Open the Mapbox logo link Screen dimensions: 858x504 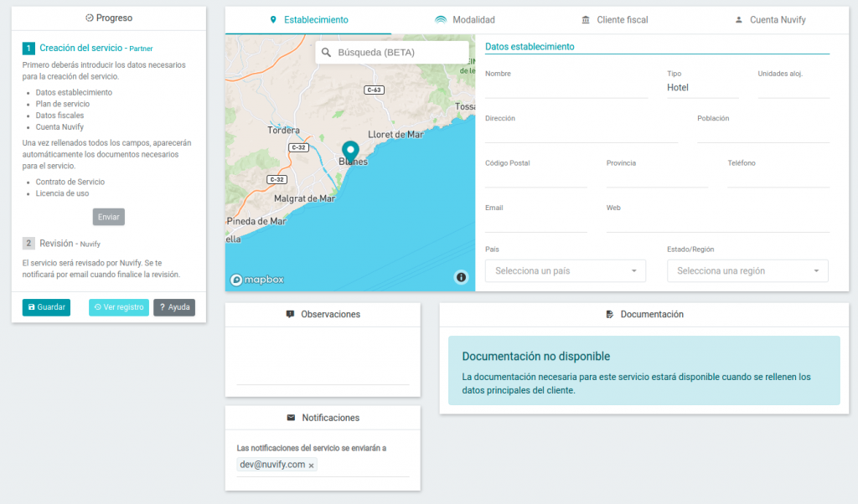pyautogui.click(x=257, y=280)
